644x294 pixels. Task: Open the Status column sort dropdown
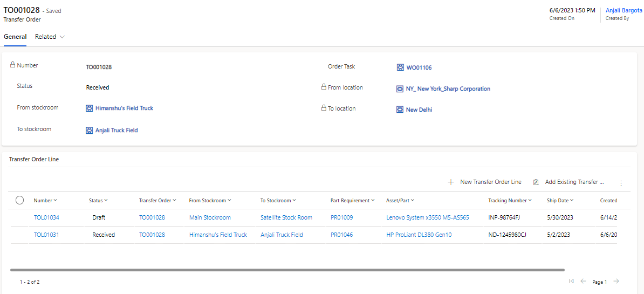(x=98, y=200)
